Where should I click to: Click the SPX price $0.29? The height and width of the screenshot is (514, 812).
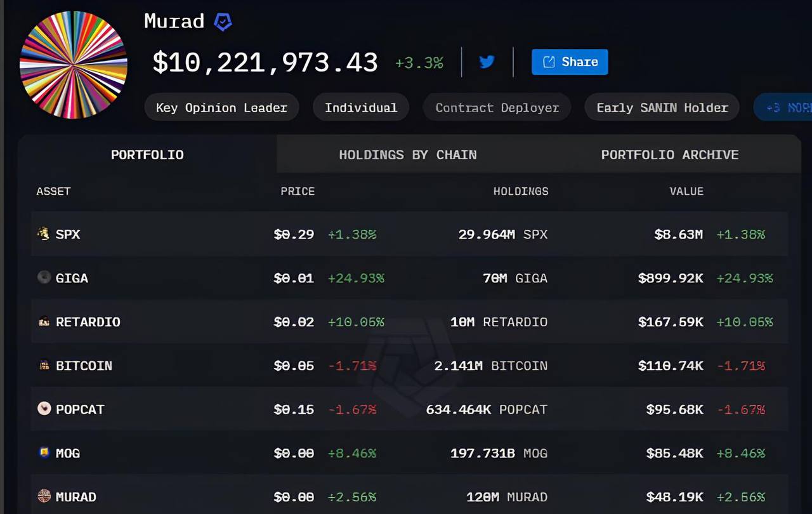tap(294, 234)
